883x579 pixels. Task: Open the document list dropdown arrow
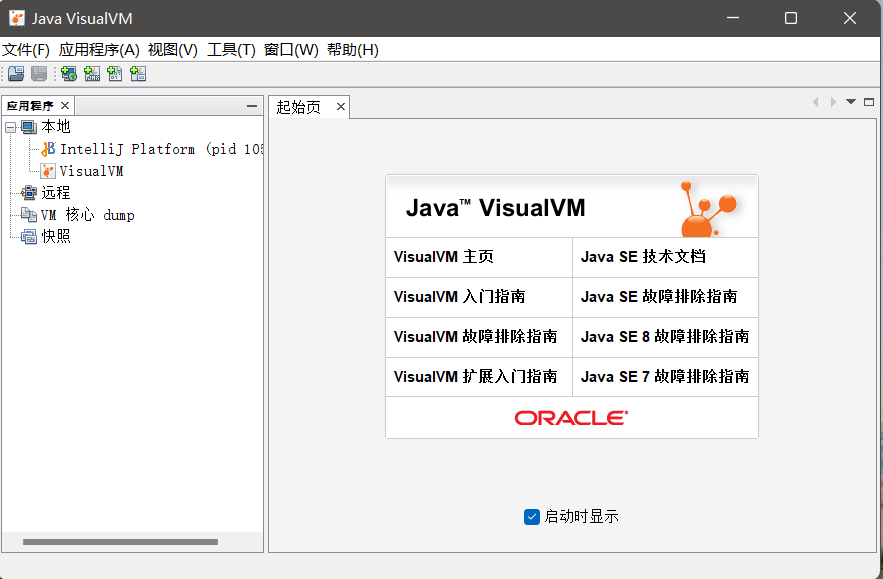tap(851, 102)
